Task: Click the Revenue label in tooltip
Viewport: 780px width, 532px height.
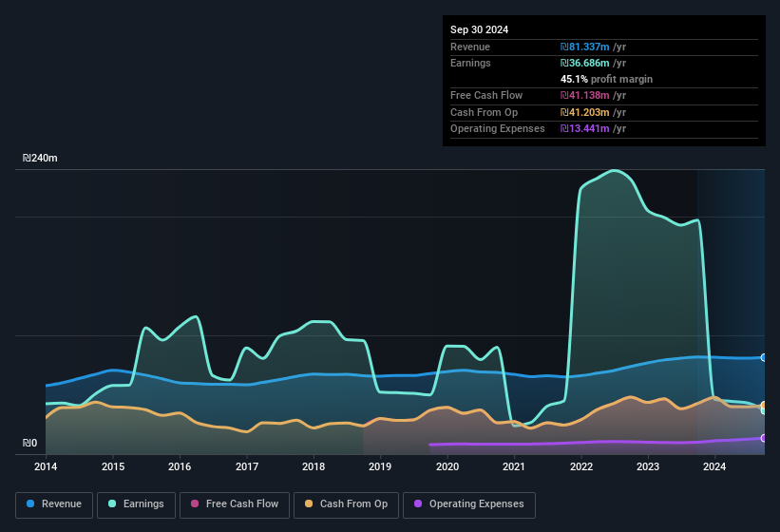Action: tap(470, 47)
